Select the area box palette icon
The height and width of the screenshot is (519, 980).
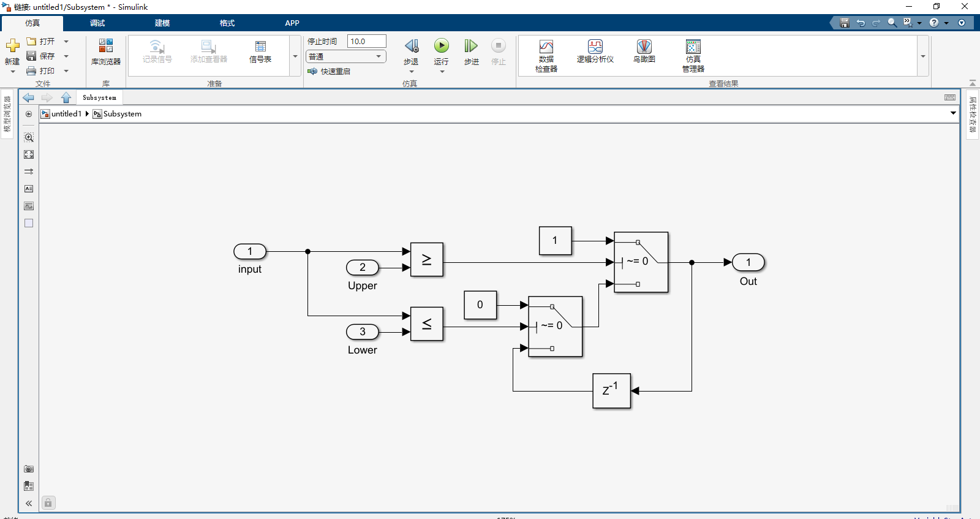tap(29, 223)
